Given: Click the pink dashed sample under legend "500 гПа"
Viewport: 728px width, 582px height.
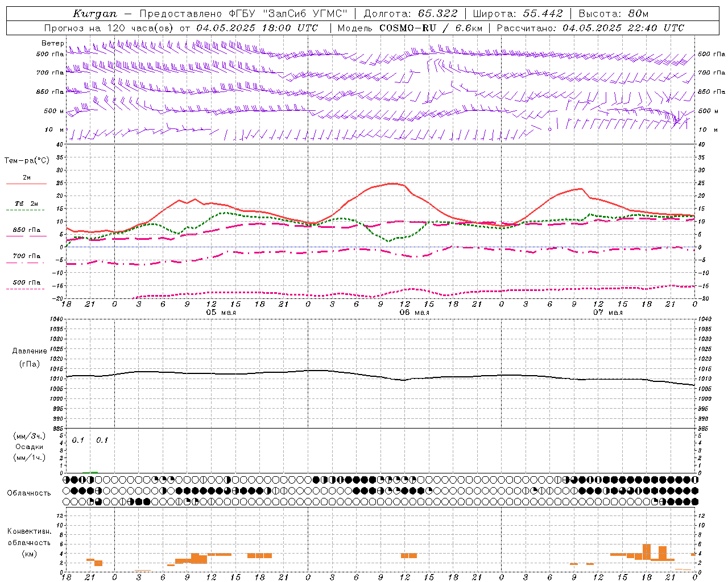Looking at the screenshot, I should (x=25, y=289).
